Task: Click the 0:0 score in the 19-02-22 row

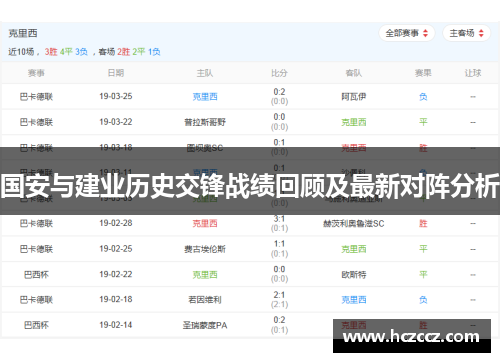Action: coord(279,269)
